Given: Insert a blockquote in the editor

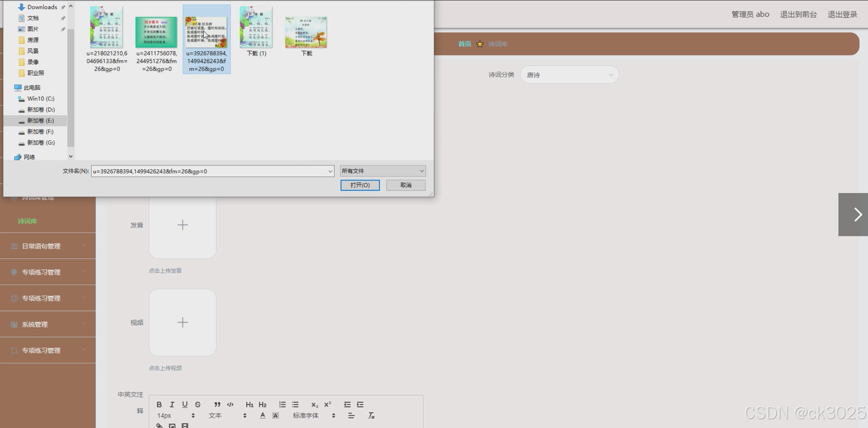Looking at the screenshot, I should coord(217,405).
